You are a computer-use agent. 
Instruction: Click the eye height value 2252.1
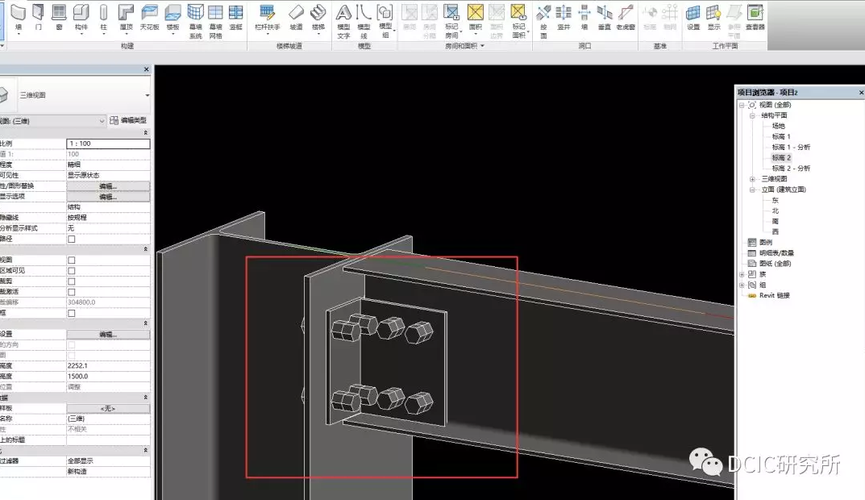tap(108, 366)
